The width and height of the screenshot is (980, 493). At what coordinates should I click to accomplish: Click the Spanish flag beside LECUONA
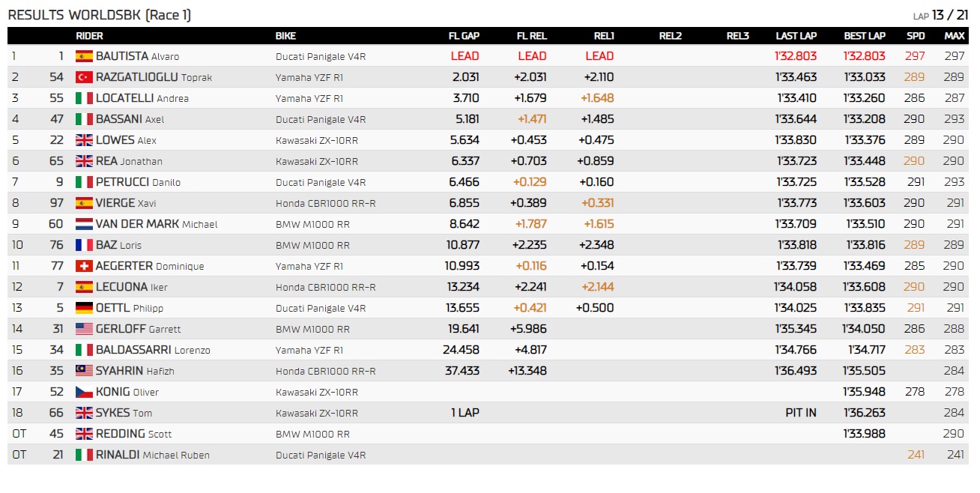pos(84,287)
